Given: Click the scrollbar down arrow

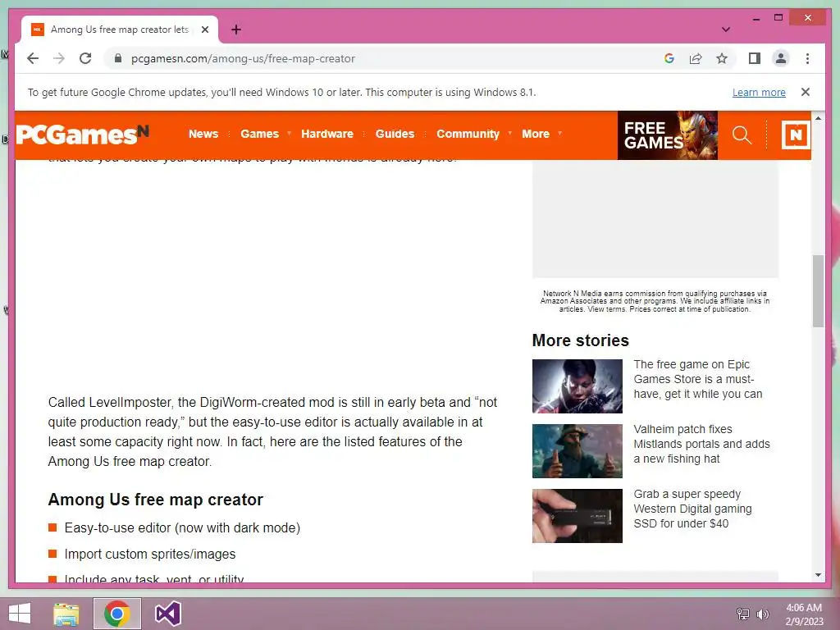Looking at the screenshot, I should coord(818,575).
